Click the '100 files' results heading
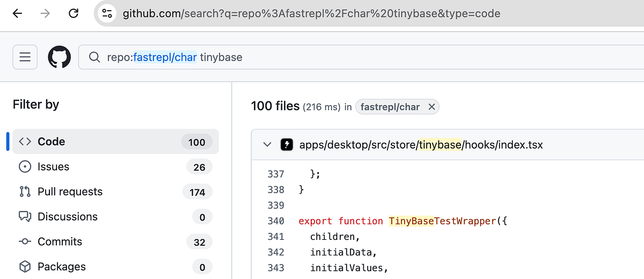 275,106
